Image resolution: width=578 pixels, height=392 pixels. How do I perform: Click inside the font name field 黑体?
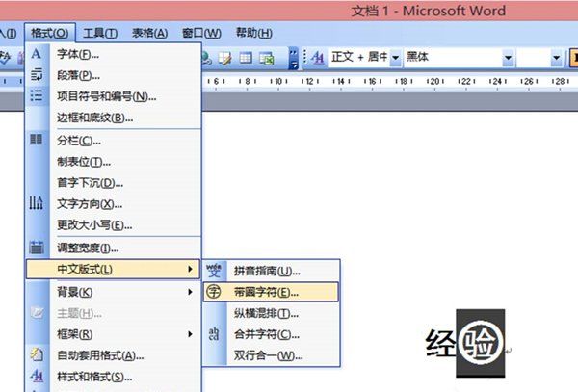tap(454, 58)
